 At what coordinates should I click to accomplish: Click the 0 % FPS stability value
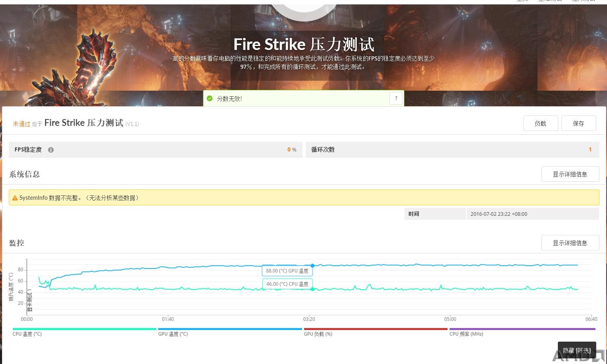coord(292,150)
